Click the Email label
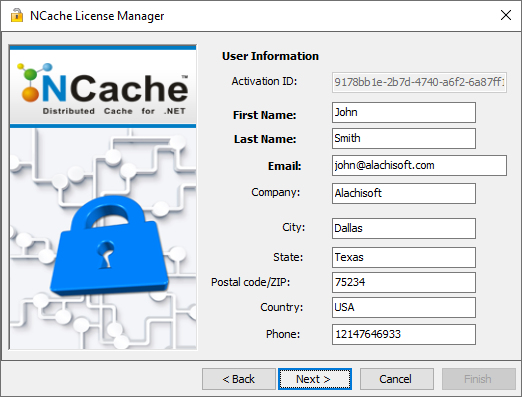The height and width of the screenshot is (397, 522). (285, 166)
